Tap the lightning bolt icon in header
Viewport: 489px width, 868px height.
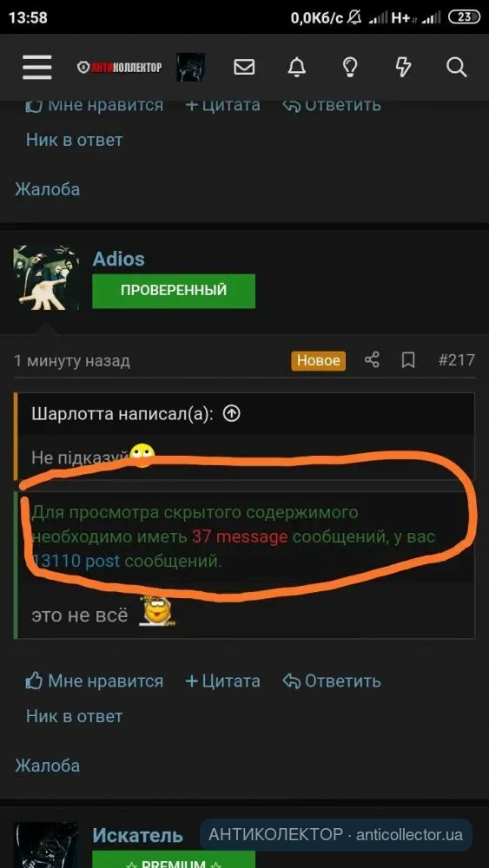[x=403, y=68]
